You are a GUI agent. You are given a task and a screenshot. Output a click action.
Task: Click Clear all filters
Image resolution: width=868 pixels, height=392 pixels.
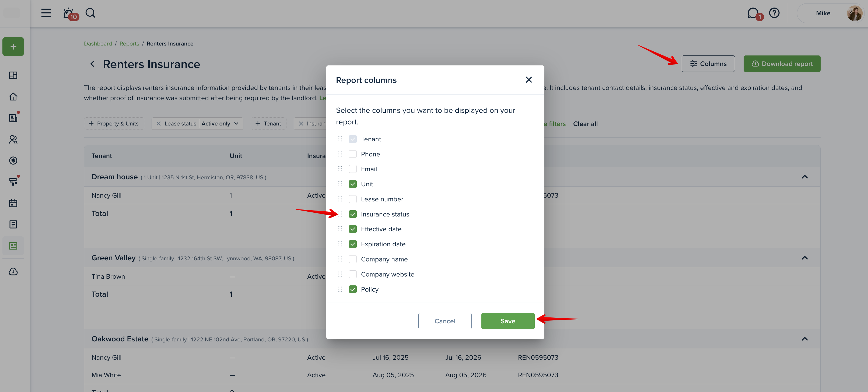click(585, 124)
